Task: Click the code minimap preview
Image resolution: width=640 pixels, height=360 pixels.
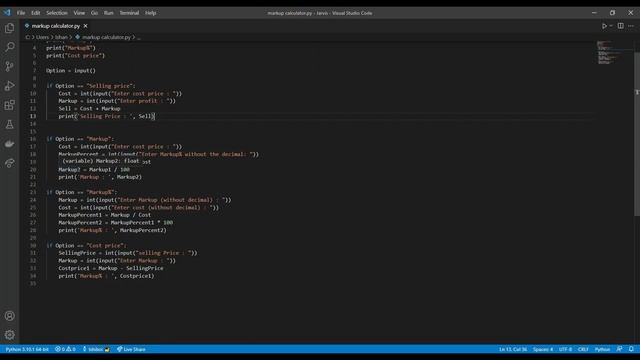Action: click(609, 52)
